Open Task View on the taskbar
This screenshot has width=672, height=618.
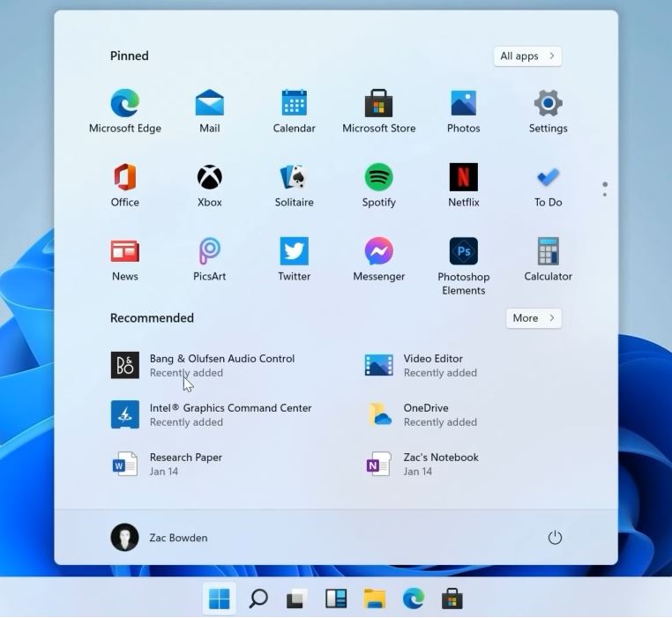[x=296, y=599]
